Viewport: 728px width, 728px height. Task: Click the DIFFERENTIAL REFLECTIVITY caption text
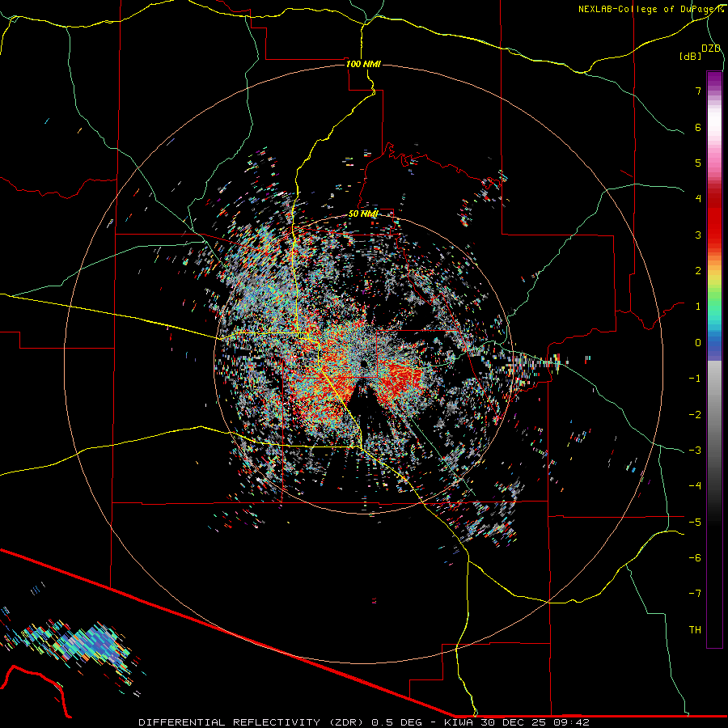tap(230, 722)
